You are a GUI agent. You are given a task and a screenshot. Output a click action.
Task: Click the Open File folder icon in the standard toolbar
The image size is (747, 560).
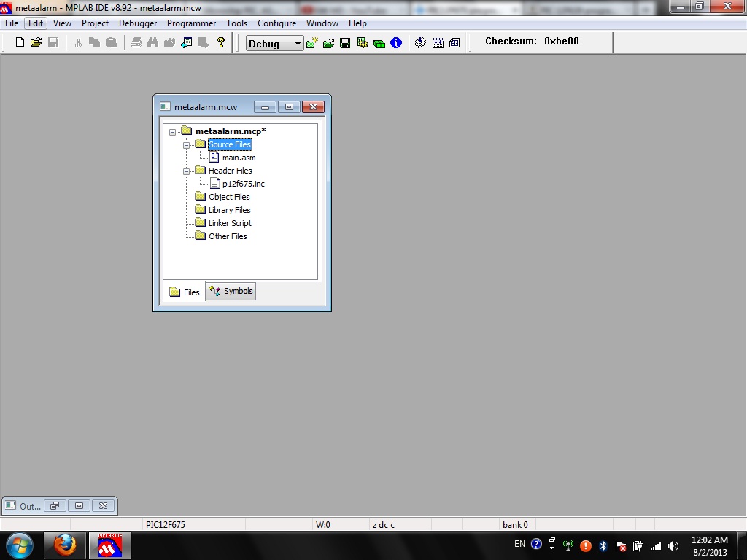click(x=36, y=42)
